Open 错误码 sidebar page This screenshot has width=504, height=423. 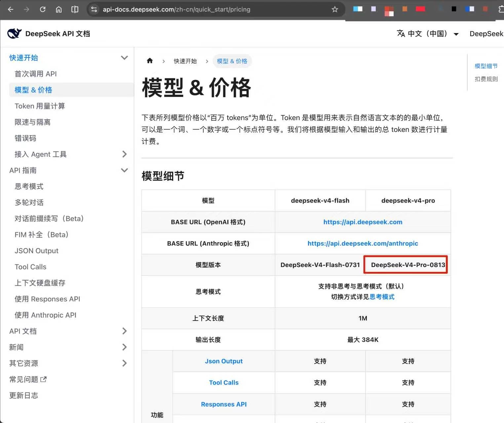click(x=25, y=138)
